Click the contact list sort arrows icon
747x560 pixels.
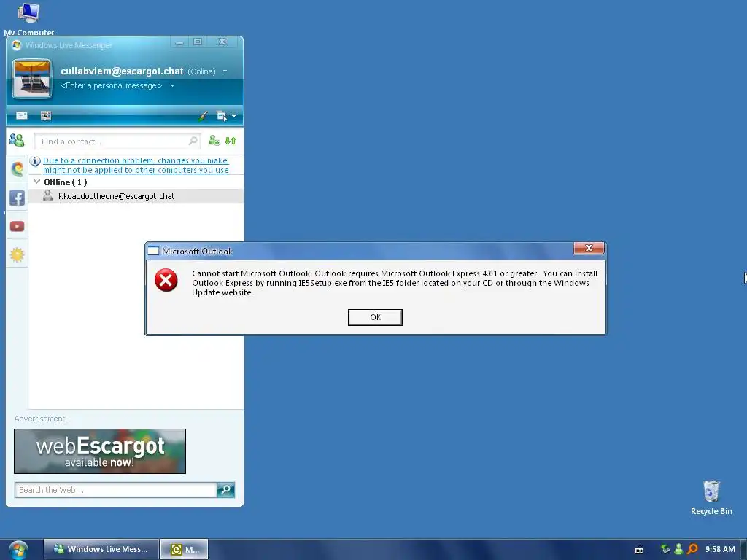[231, 141]
